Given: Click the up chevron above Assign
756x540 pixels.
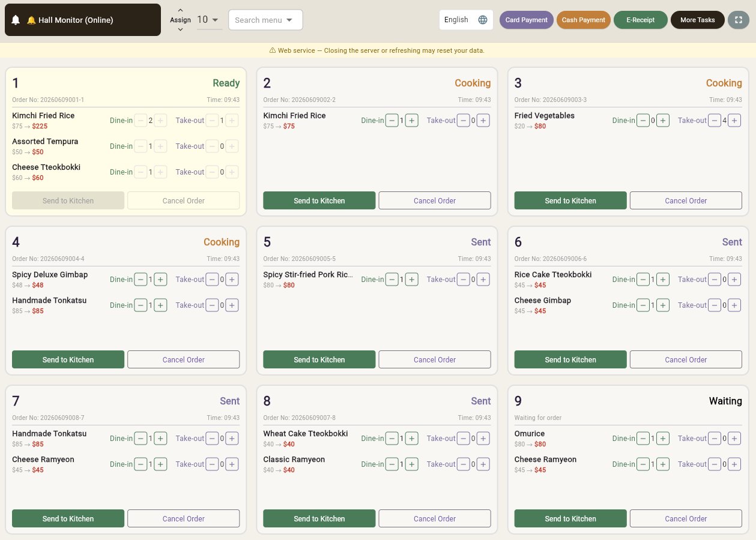Looking at the screenshot, I should pos(180,10).
